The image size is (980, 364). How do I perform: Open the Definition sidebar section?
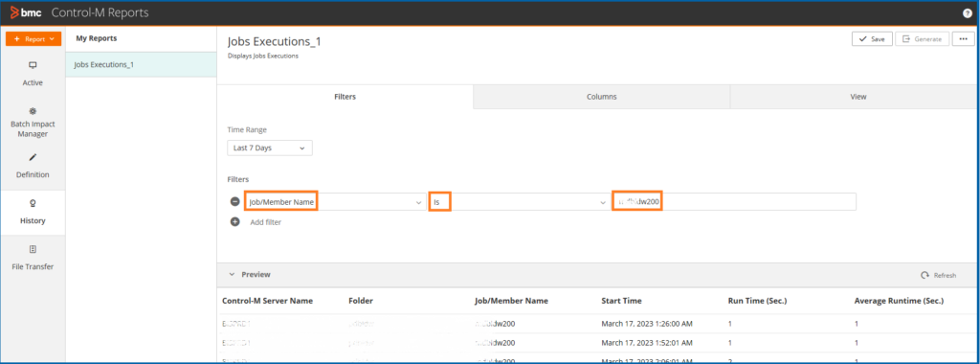point(33,166)
